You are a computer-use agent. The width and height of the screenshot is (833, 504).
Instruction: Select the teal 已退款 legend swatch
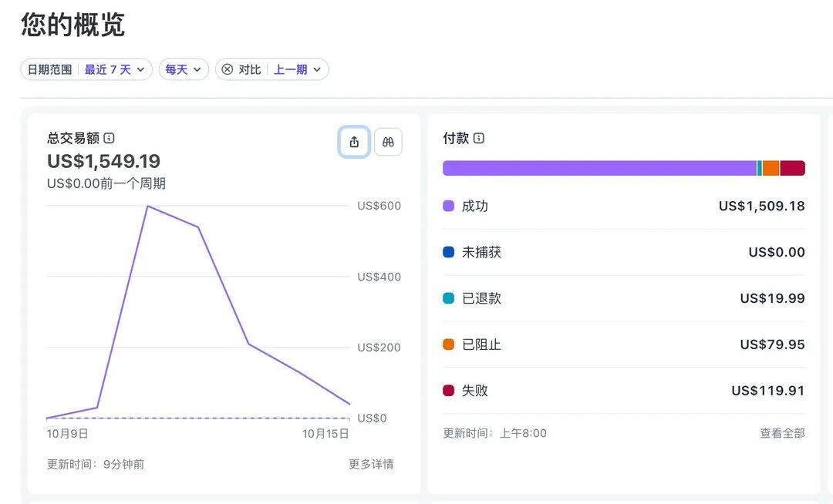[x=448, y=298]
